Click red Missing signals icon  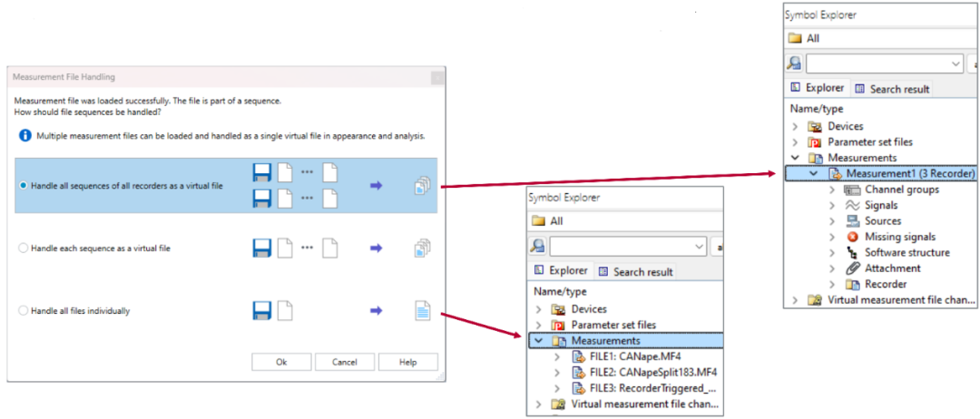click(x=852, y=237)
